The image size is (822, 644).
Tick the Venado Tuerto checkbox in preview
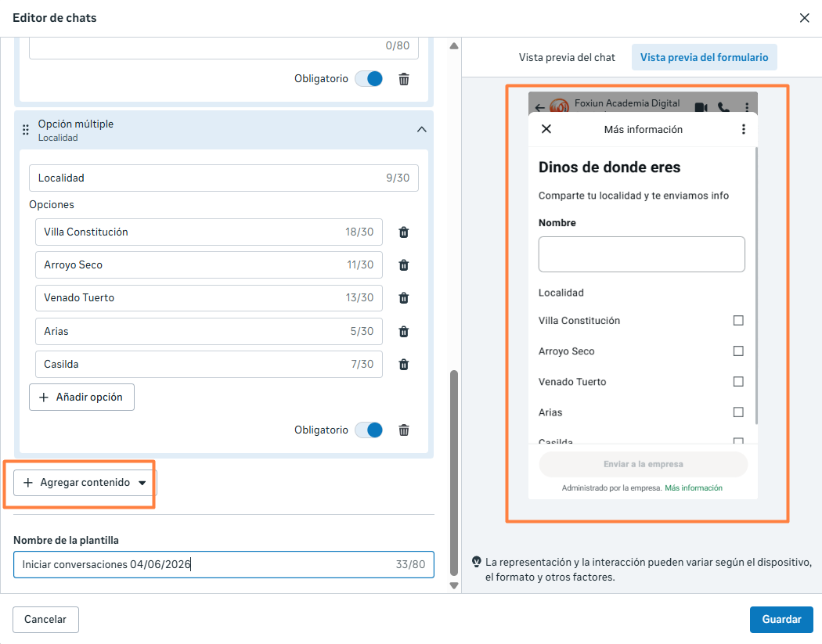(738, 382)
